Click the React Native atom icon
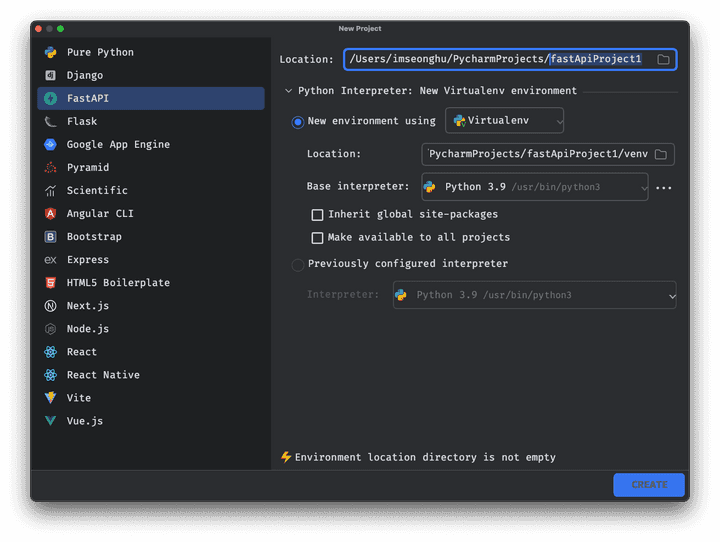Viewport: 720px width, 542px height. coord(51,375)
